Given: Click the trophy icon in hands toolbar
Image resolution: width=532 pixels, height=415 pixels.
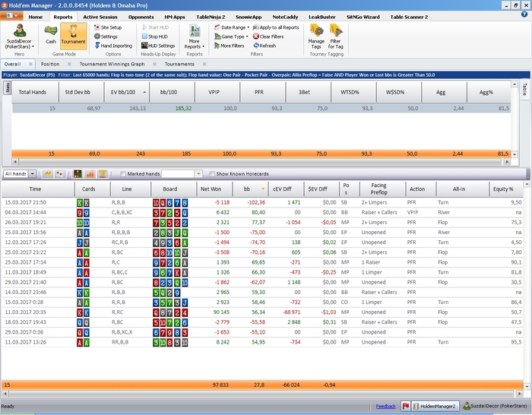Looking at the screenshot, I should 103,174.
